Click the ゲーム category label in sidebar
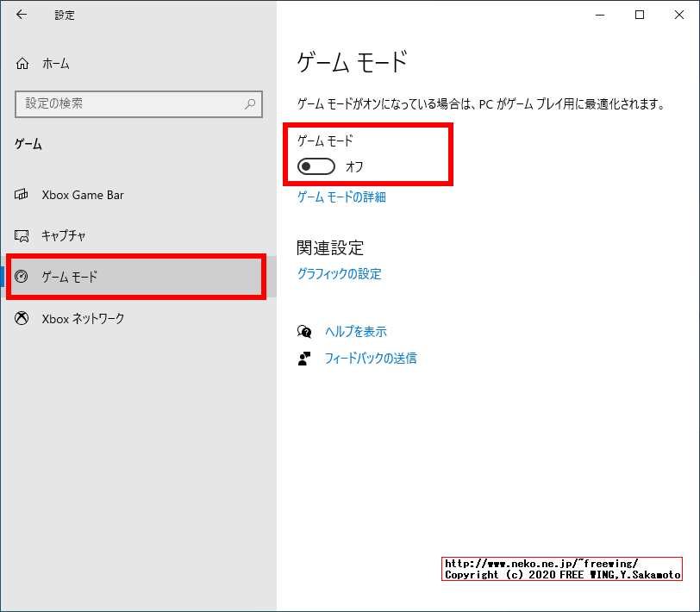Image resolution: width=700 pixels, height=612 pixels. pyautogui.click(x=28, y=144)
